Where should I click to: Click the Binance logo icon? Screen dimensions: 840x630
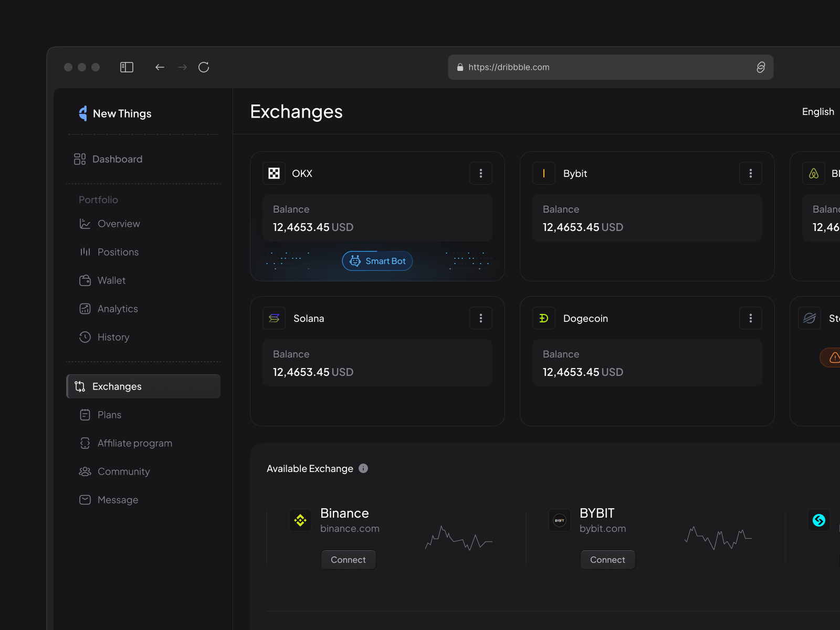point(300,520)
